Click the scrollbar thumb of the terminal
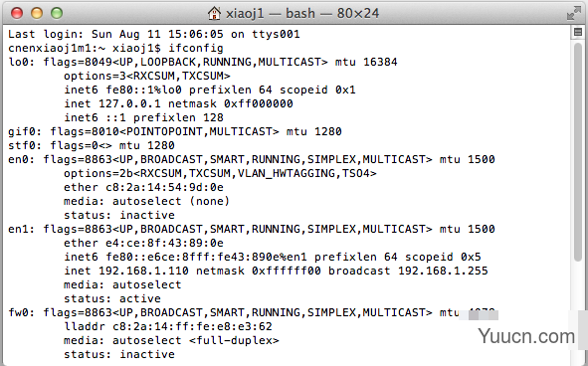 578,150
